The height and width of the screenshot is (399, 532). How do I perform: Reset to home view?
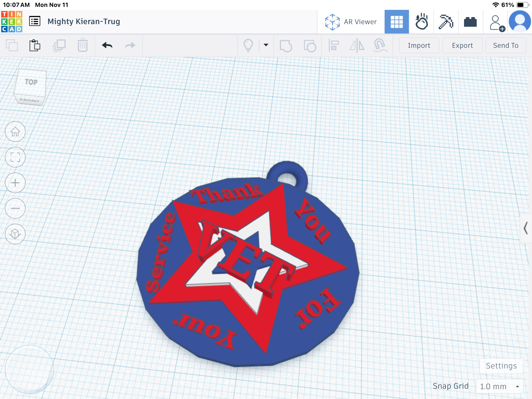coord(15,132)
